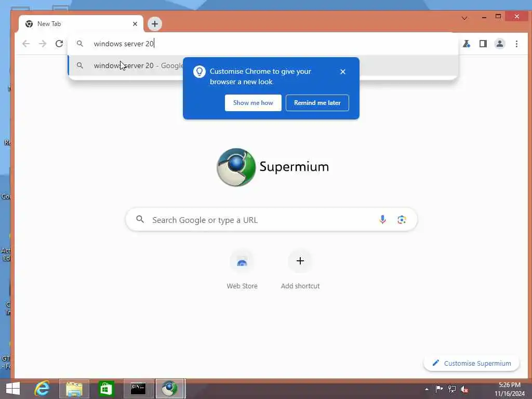Image resolution: width=532 pixels, height=399 pixels.
Task: Open the Windows Store taskbar icon
Action: pos(106,389)
